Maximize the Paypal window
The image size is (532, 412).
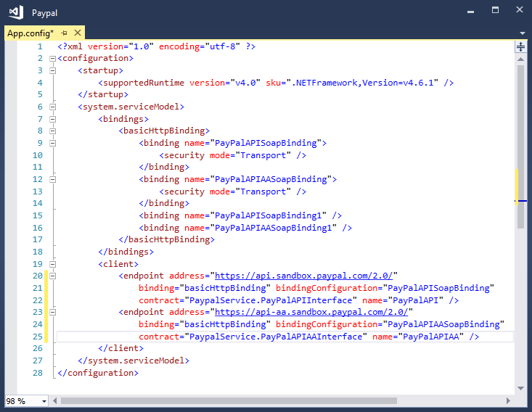[x=495, y=10]
